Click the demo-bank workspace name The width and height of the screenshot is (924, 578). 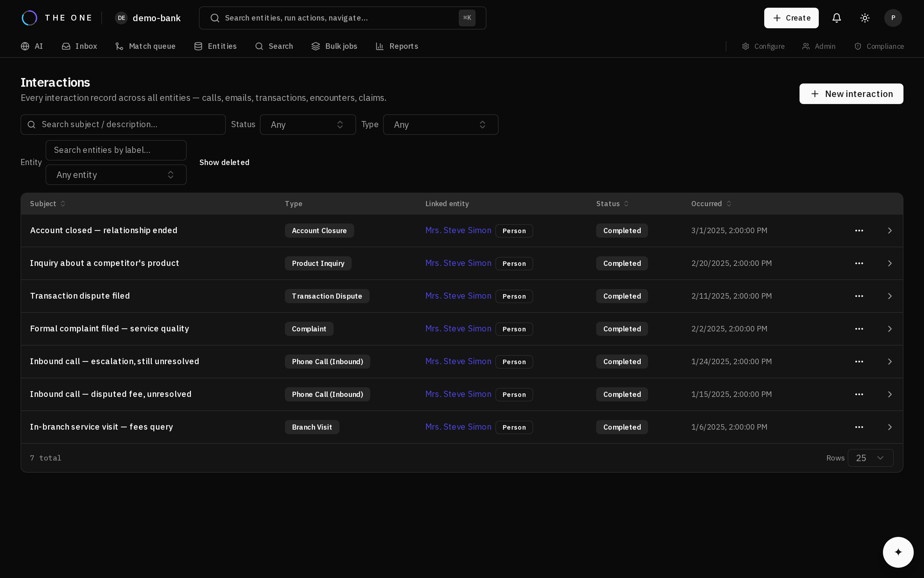(x=157, y=18)
